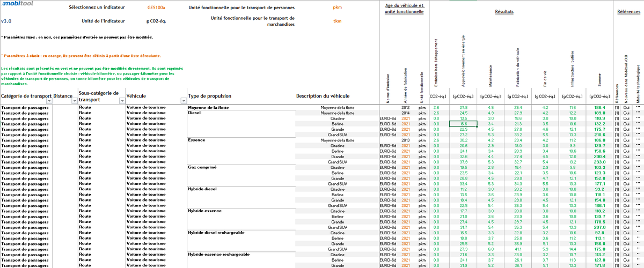644x268 pixels.
Task: Click the maintenance value 6.0
Action: (491, 249)
